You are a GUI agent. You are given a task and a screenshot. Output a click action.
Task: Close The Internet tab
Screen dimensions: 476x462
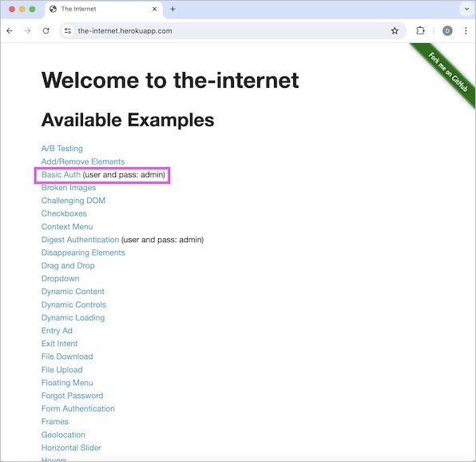[154, 9]
